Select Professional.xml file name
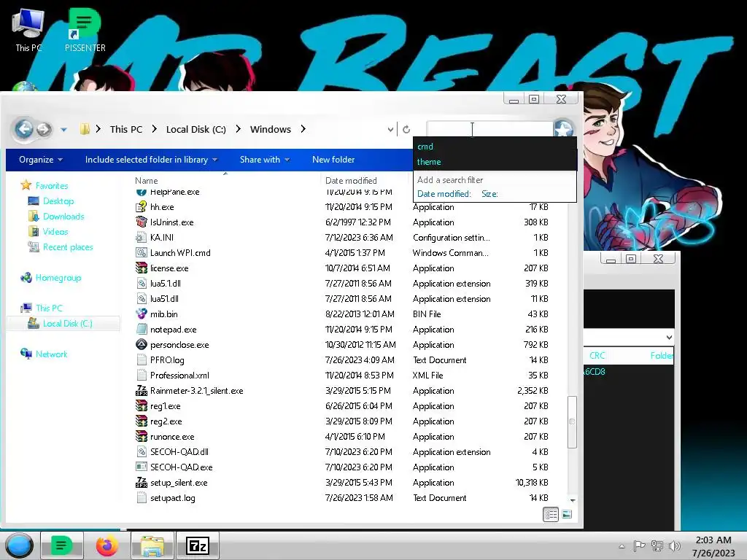This screenshot has width=747, height=560. click(179, 376)
